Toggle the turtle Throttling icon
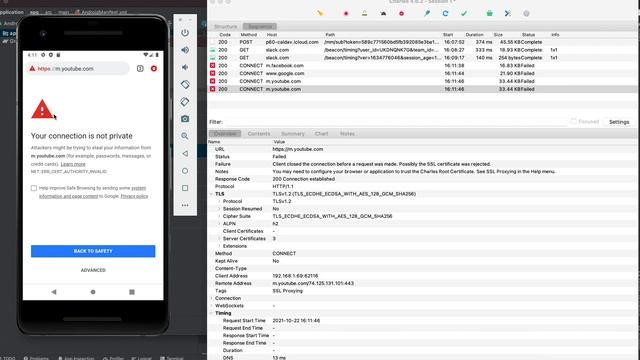 (x=383, y=13)
